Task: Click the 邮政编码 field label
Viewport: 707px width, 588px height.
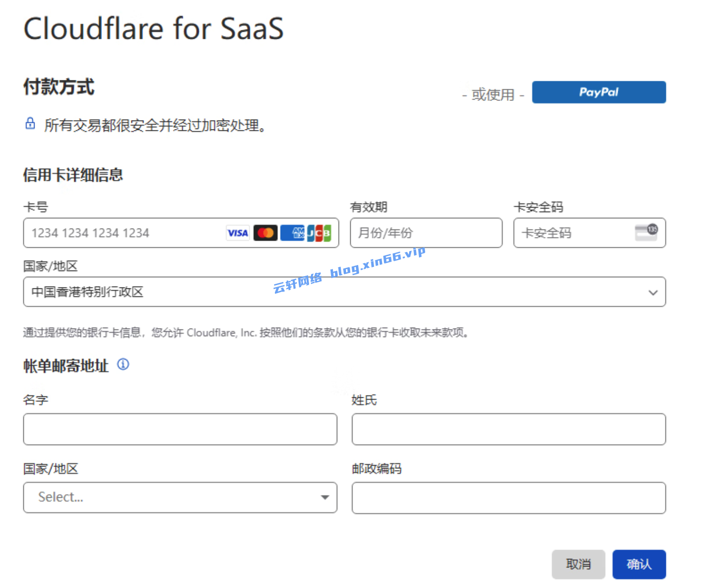Action: [377, 468]
